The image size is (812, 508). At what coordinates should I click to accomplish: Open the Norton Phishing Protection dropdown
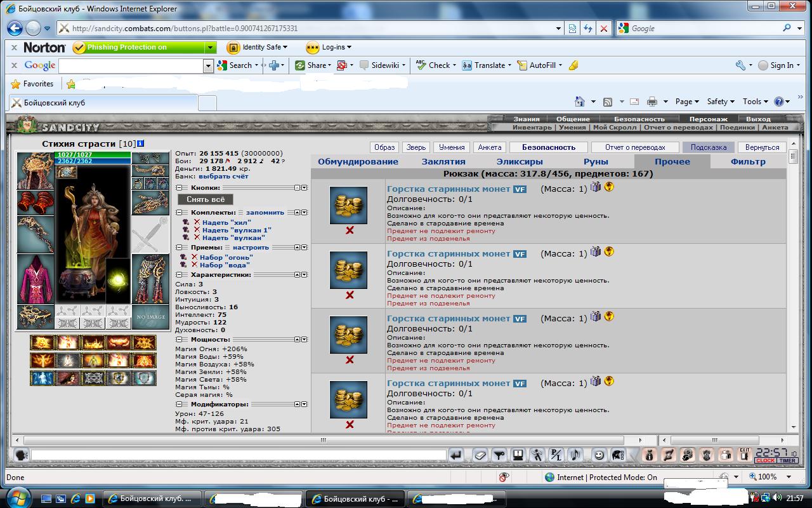pyautogui.click(x=211, y=48)
